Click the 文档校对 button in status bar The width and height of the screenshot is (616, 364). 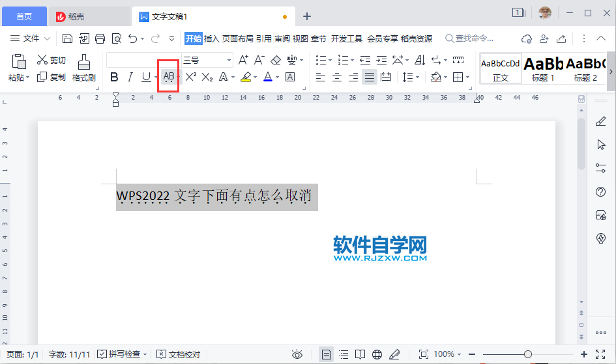pos(179,354)
